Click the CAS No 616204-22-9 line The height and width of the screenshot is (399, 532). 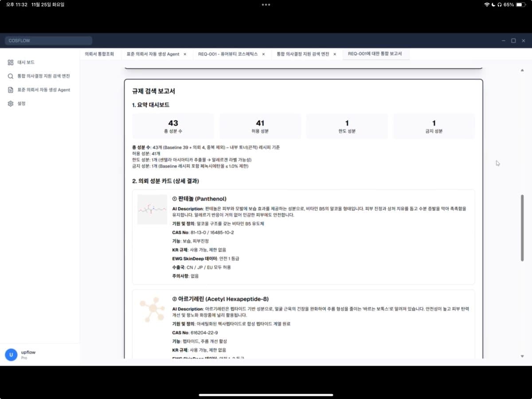point(195,333)
